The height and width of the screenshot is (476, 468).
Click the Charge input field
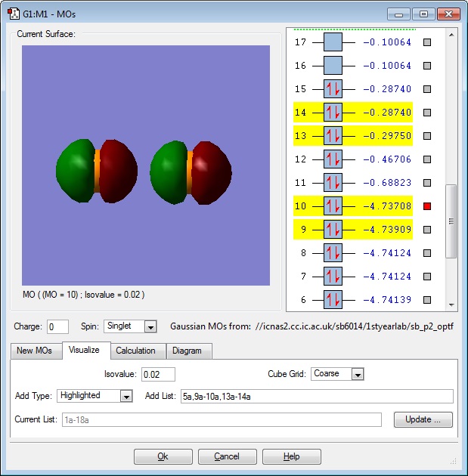57,327
